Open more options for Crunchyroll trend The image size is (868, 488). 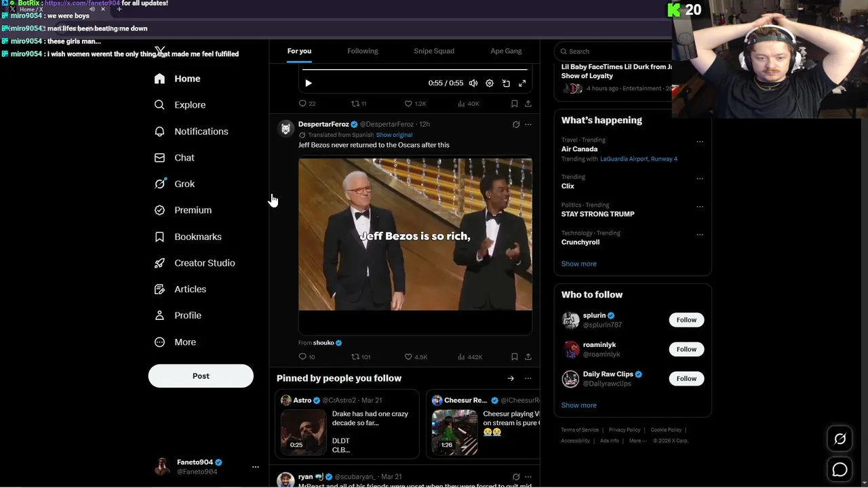tap(700, 235)
